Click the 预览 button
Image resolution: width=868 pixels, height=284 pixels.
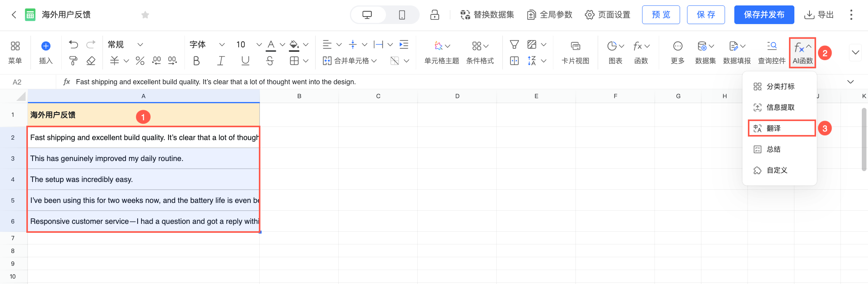661,15
